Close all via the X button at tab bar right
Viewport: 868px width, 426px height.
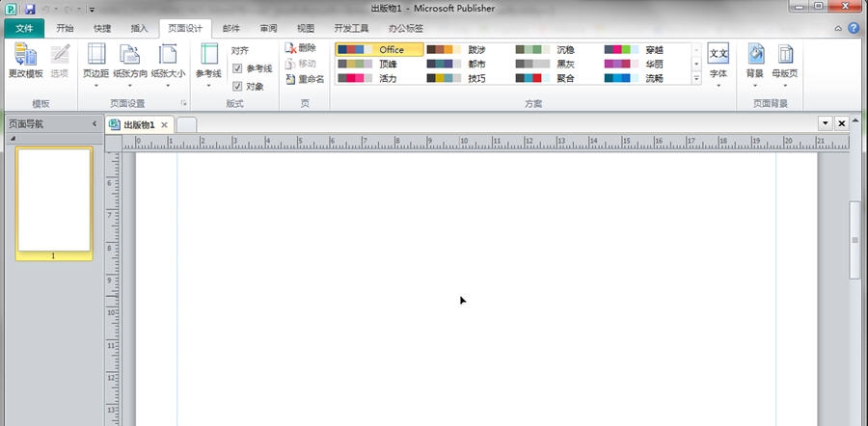coord(841,124)
